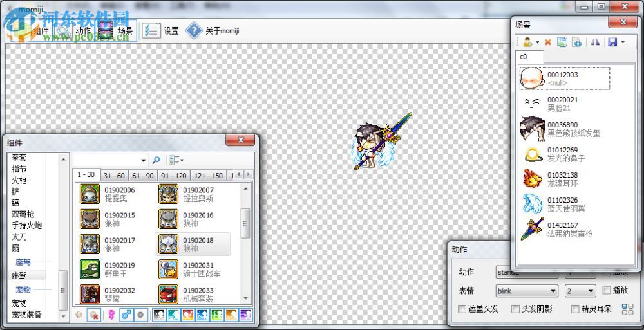Click the code document icon in 场景 toolbar
Viewport: 644px width, 330px height.
(x=576, y=42)
